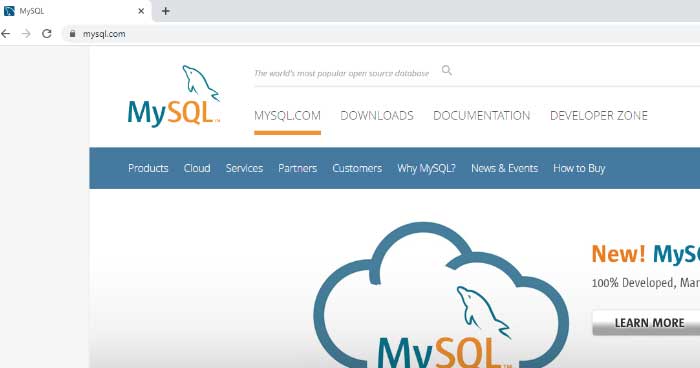700x368 pixels.
Task: Click the padlock icon in address bar
Action: (x=72, y=33)
